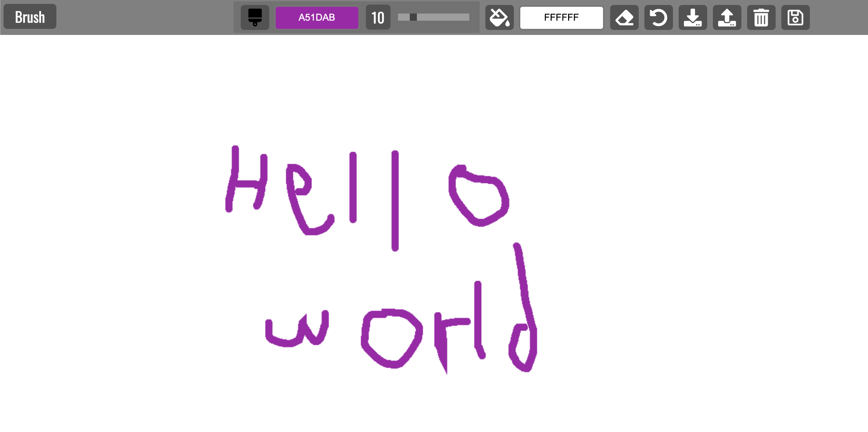Clear canvas with the trash icon
The width and height of the screenshot is (868, 432).
coord(761,17)
